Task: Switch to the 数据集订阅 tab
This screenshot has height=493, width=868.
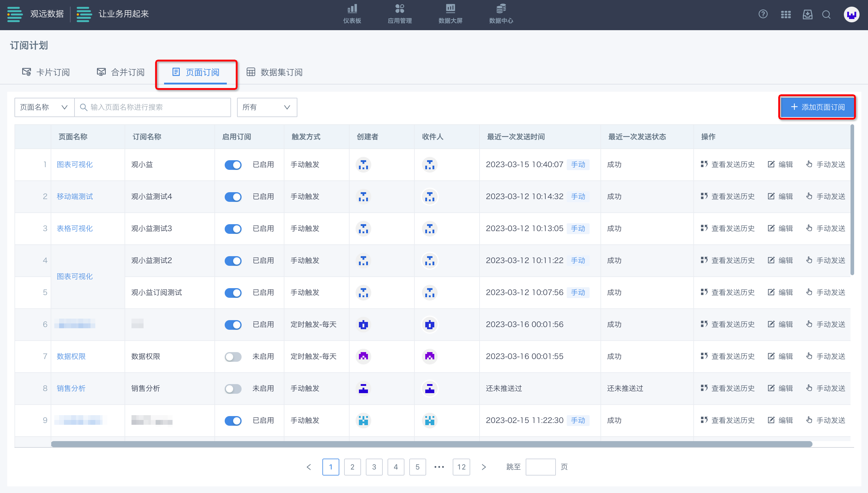Action: point(274,72)
